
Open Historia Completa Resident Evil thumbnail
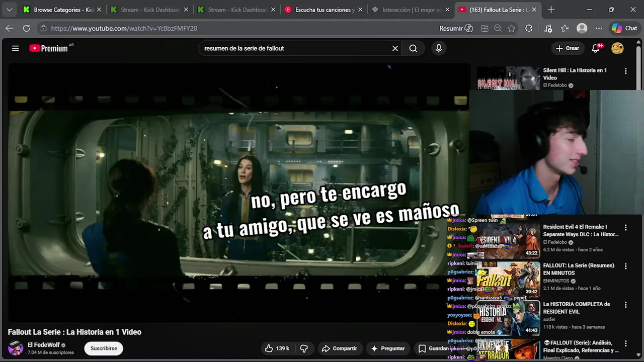(508, 318)
